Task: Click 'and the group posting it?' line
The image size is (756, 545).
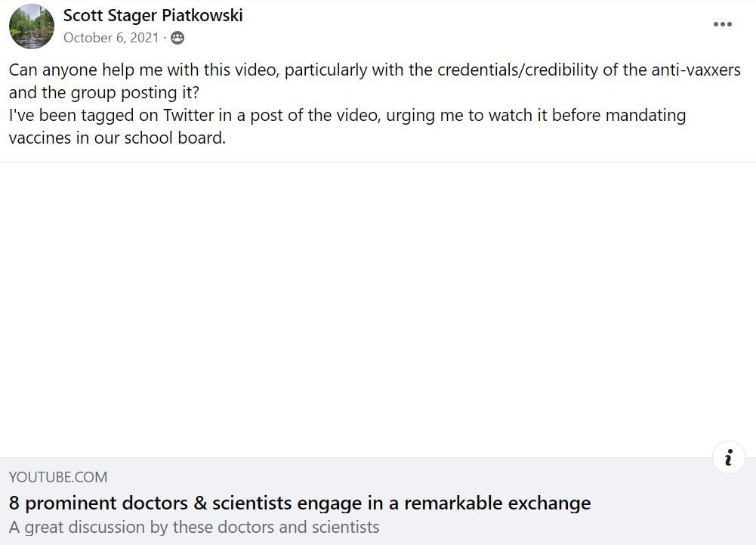Action: 103,93
